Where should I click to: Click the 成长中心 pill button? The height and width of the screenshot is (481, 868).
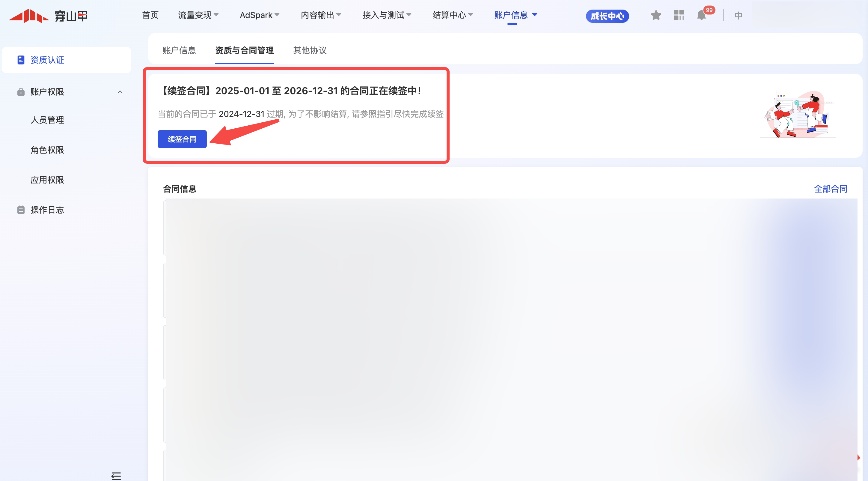pyautogui.click(x=607, y=16)
